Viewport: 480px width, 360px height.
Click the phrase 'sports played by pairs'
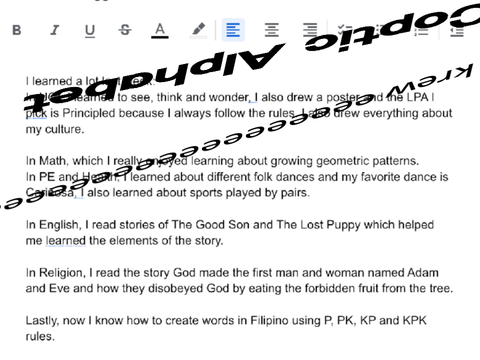[x=249, y=193]
